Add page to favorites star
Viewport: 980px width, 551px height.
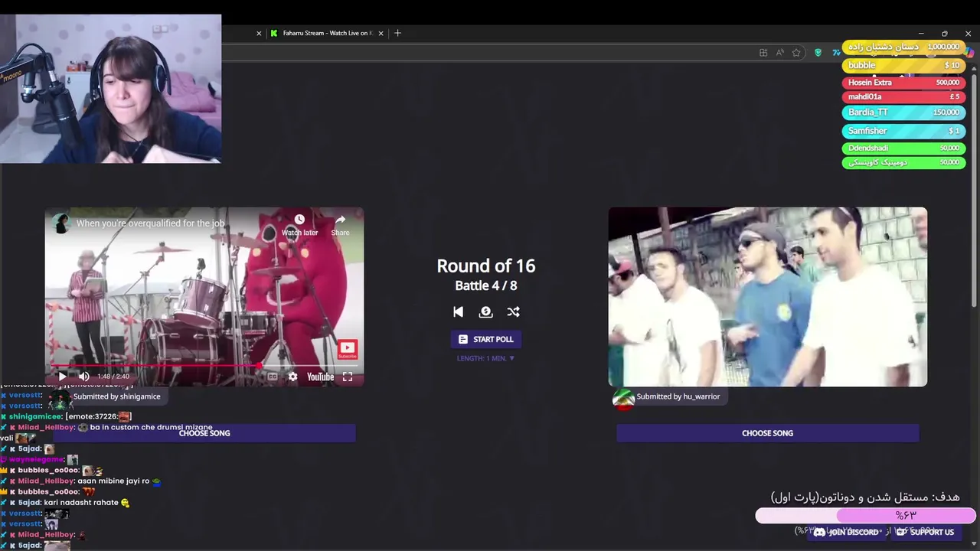pyautogui.click(x=796, y=53)
